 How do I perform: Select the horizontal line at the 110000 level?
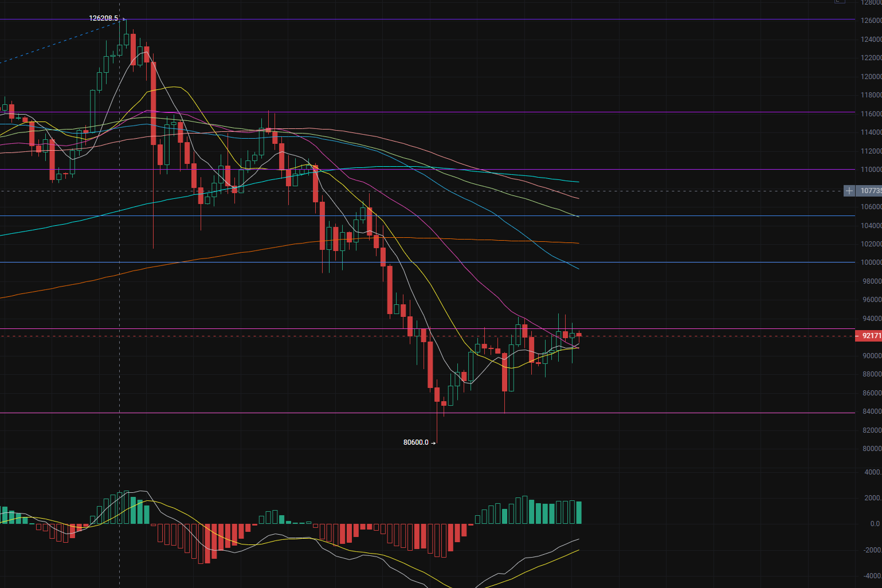pos(688,169)
